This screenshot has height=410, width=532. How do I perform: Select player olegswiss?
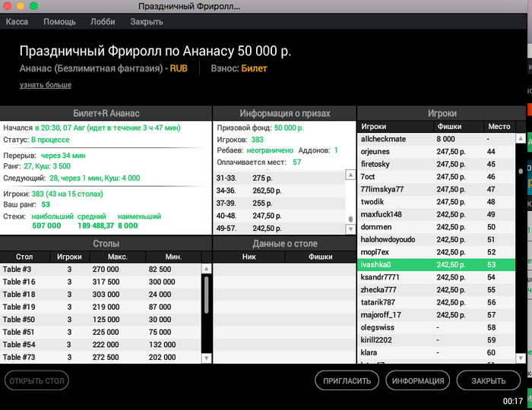point(436,327)
